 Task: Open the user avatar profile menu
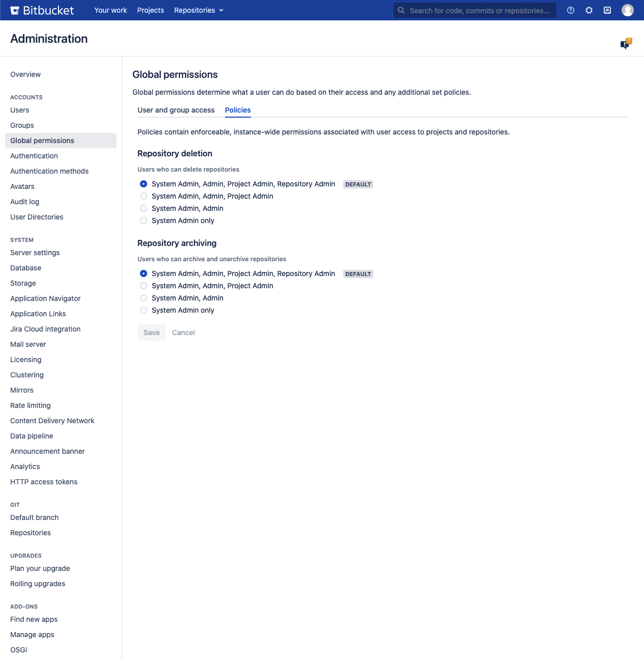coord(628,10)
